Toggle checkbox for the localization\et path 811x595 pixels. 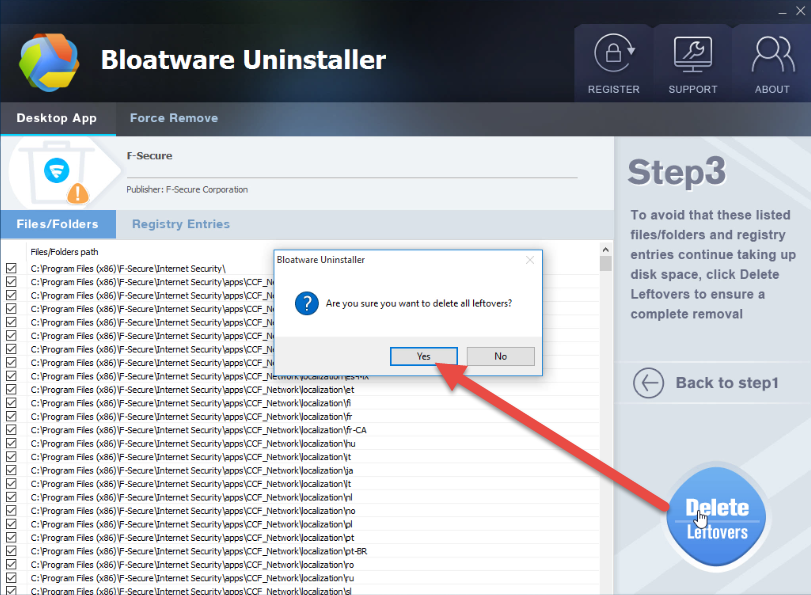[11, 390]
